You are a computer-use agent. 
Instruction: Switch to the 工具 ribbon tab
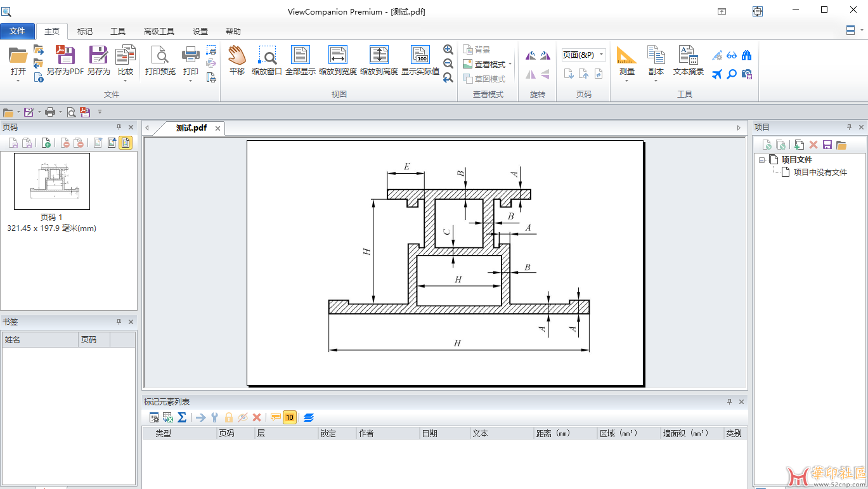click(x=118, y=31)
